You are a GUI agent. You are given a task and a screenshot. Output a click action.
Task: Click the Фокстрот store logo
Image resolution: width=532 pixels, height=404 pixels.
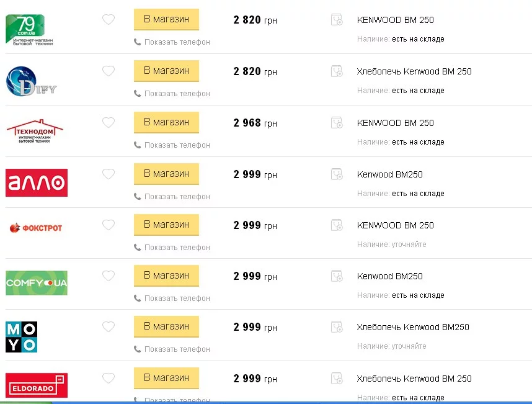[37, 228]
